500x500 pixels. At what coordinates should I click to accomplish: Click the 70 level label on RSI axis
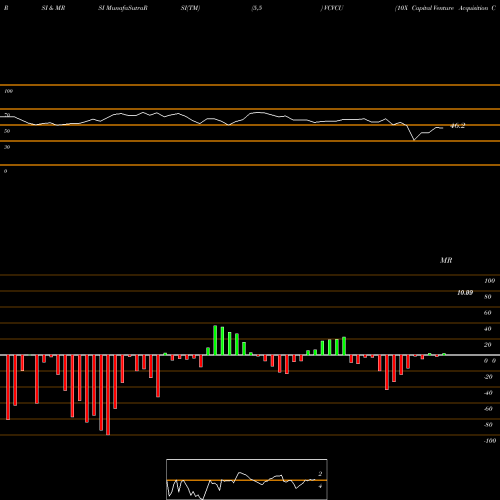coord(7,115)
